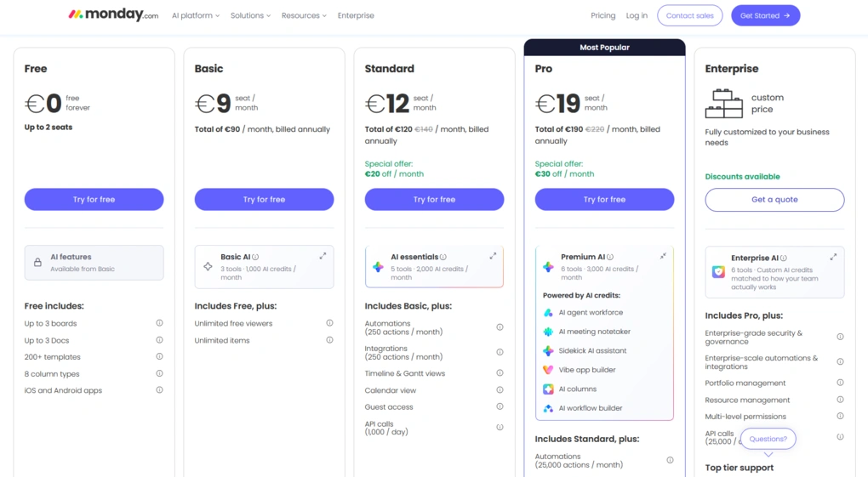Click info icon for Standard plan Automations

[500, 327]
